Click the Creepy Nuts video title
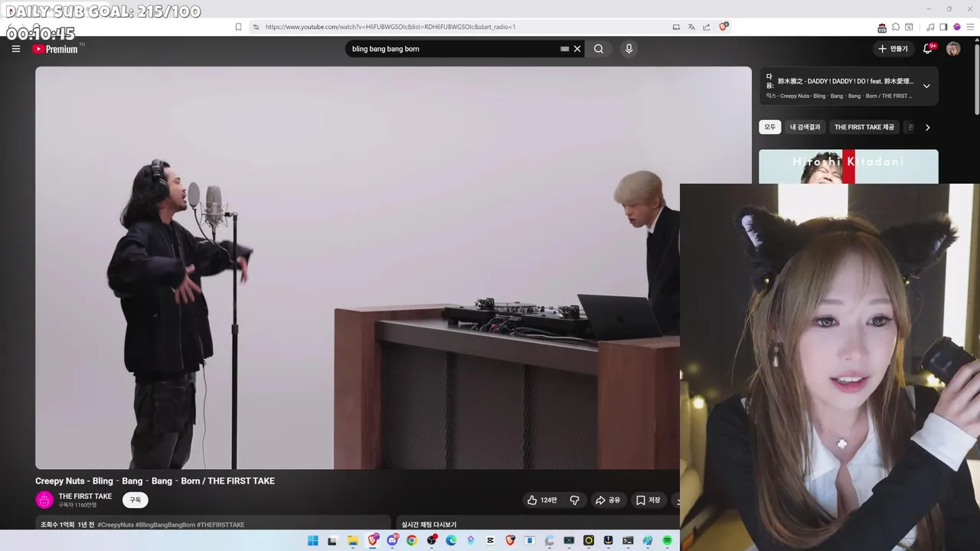The image size is (980, 551). [155, 481]
